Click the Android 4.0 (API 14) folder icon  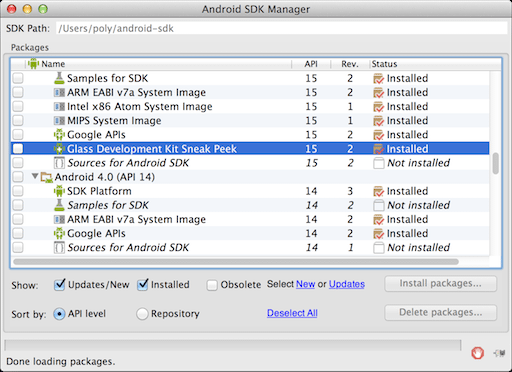click(x=47, y=177)
